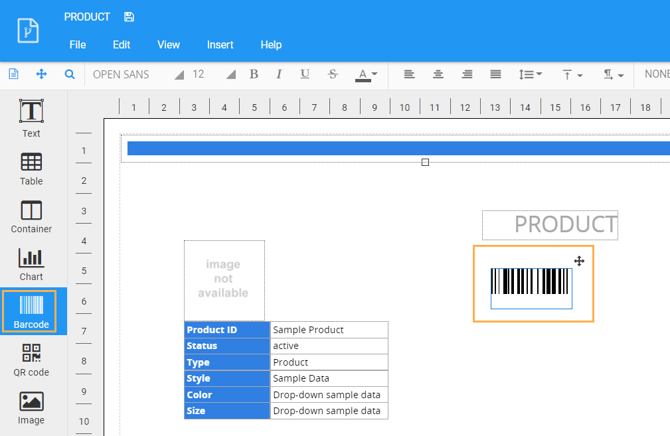Choose the Container element tool
The height and width of the screenshot is (436, 670).
(31, 215)
